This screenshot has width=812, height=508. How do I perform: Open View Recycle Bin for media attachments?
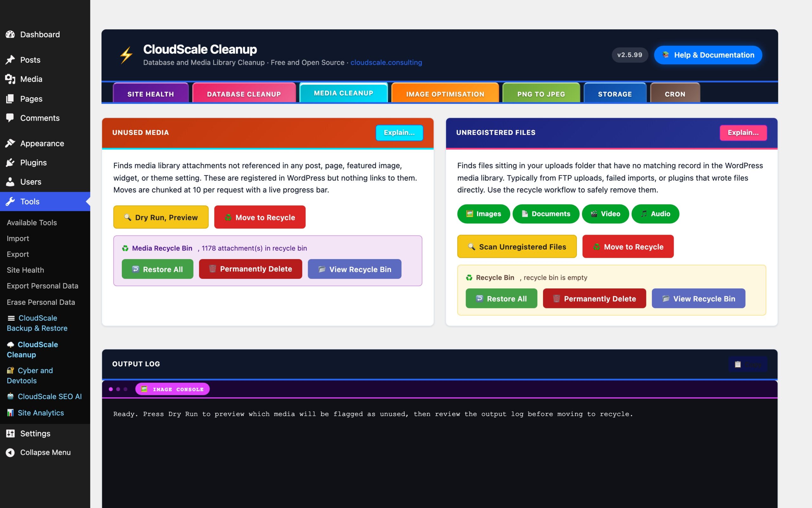(354, 269)
